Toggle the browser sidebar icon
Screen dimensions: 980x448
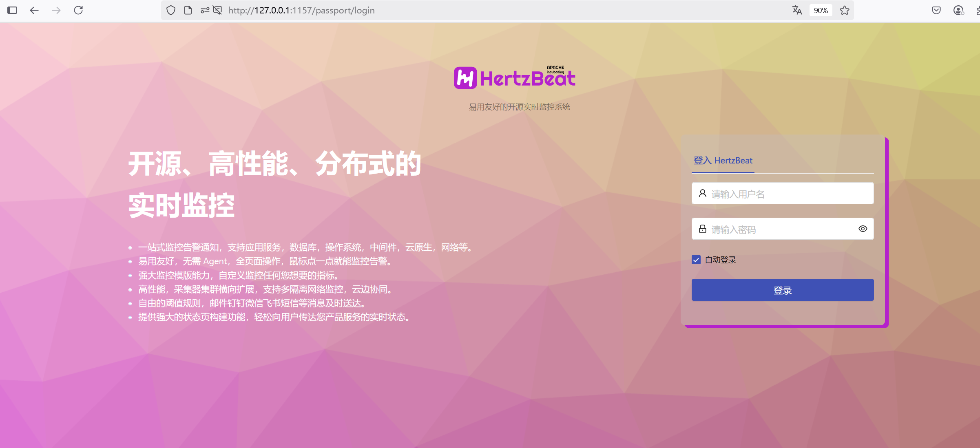[x=12, y=10]
